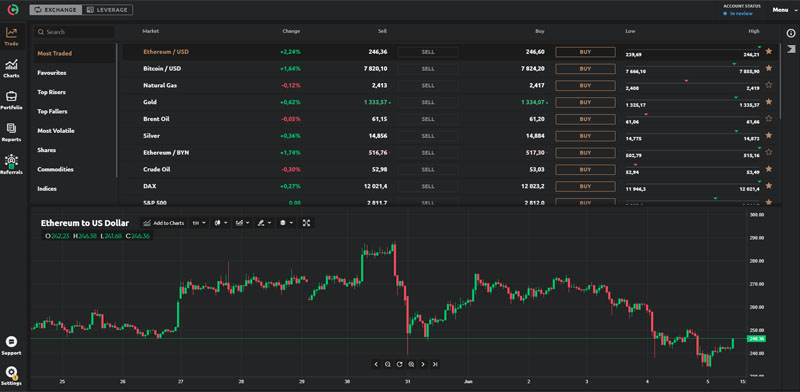
Task: Click the market search field
Action: 74,32
